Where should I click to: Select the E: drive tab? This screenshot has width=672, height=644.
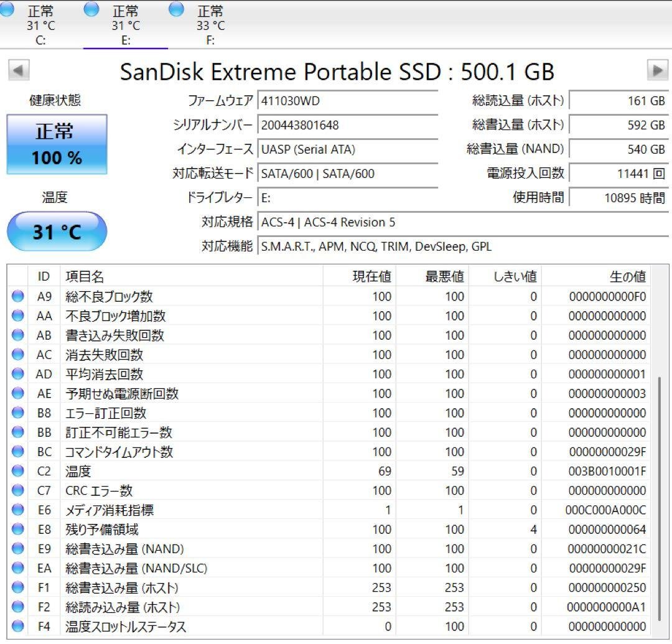(x=126, y=24)
